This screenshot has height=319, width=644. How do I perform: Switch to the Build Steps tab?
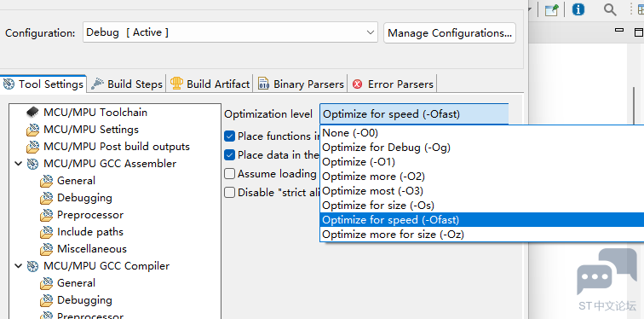[x=127, y=84]
